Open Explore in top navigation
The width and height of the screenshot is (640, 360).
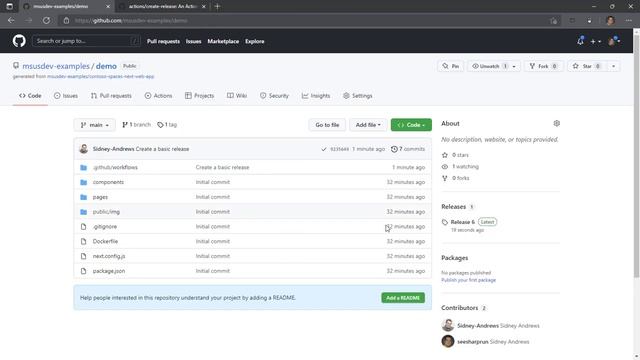coord(255,41)
